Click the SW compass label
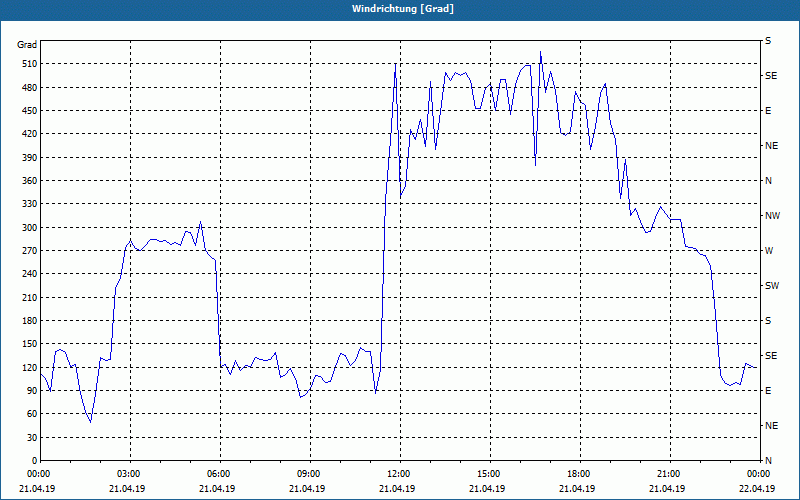This screenshot has width=800, height=500. [x=772, y=286]
